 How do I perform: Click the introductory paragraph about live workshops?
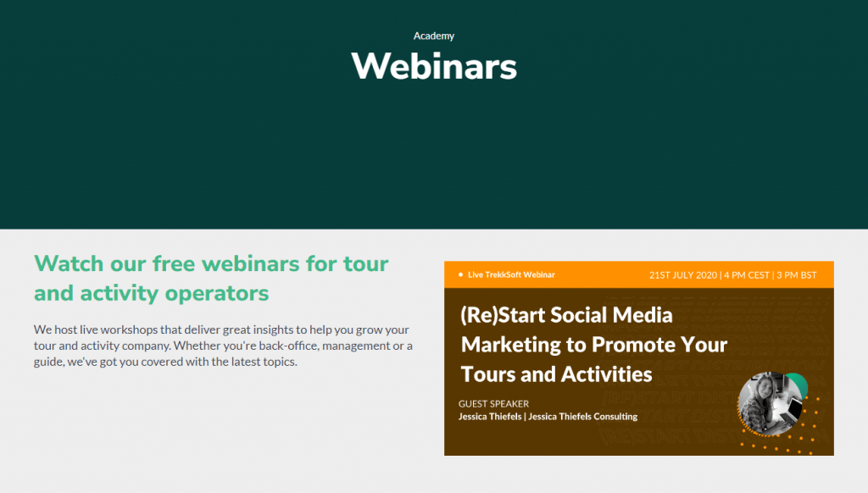(222, 346)
